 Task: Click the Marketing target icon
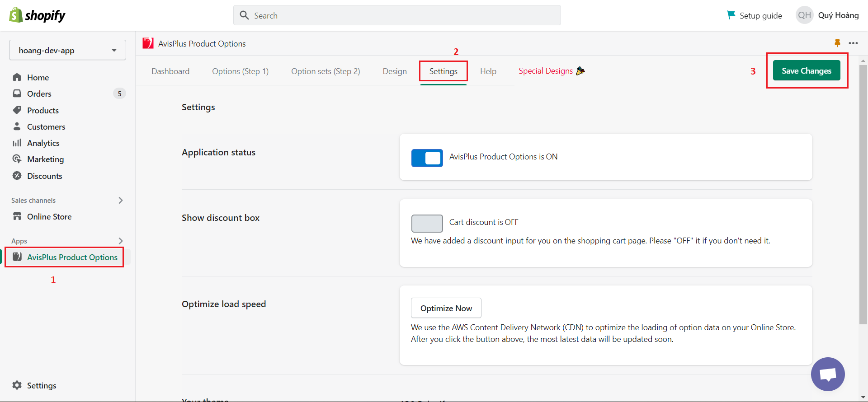click(17, 159)
